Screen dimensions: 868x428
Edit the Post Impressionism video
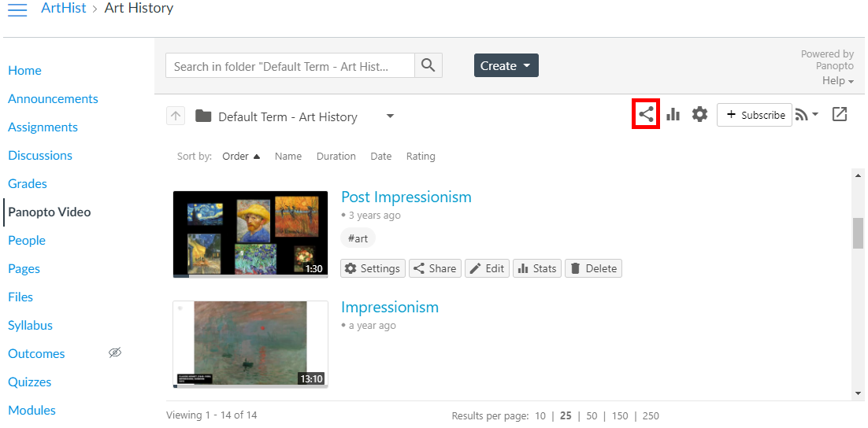(x=487, y=268)
